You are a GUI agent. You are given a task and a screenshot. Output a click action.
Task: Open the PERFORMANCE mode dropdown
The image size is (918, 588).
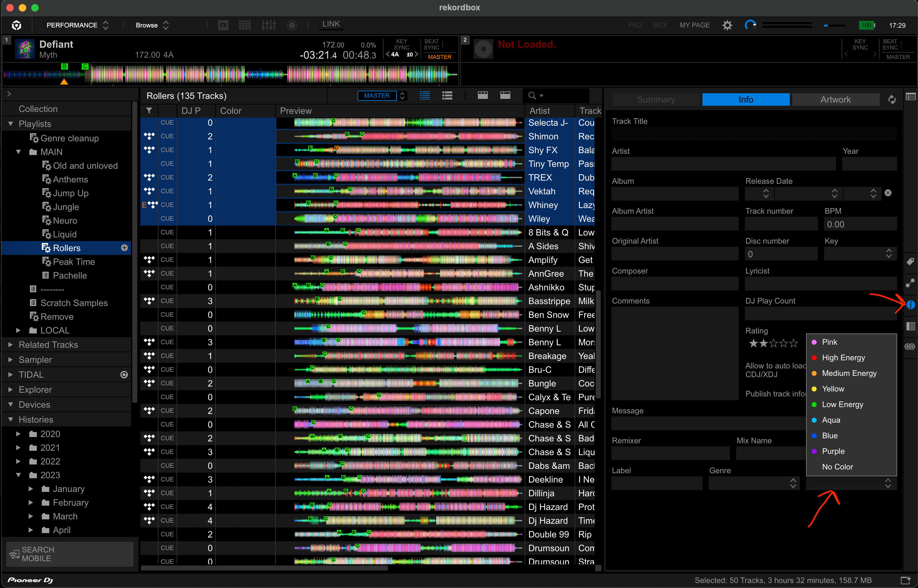point(77,25)
